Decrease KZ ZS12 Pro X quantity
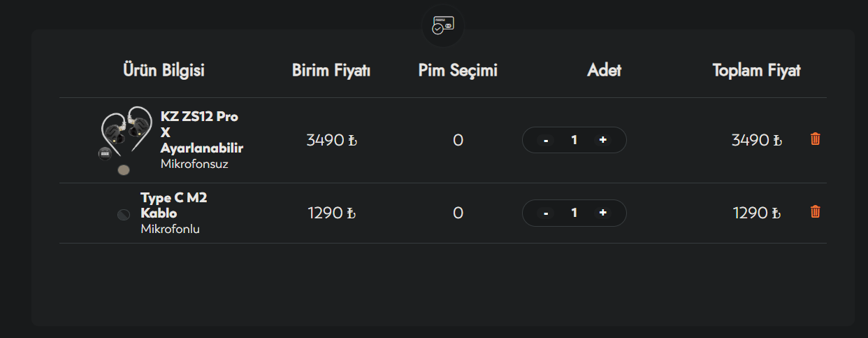Image resolution: width=868 pixels, height=338 pixels. coord(546,140)
